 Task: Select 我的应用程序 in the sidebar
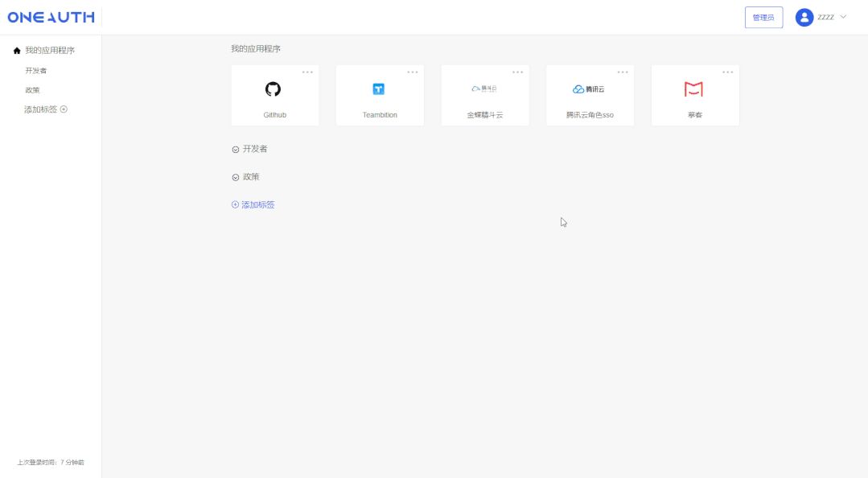tap(50, 51)
